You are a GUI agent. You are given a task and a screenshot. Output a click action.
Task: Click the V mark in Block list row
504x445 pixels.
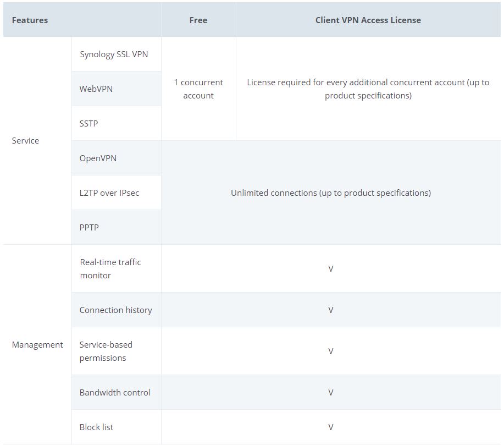tap(331, 427)
